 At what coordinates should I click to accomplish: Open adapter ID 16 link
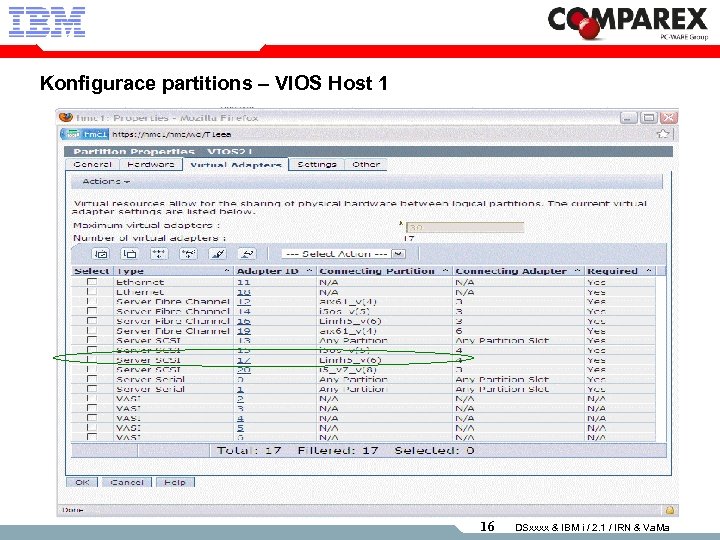tap(244, 321)
